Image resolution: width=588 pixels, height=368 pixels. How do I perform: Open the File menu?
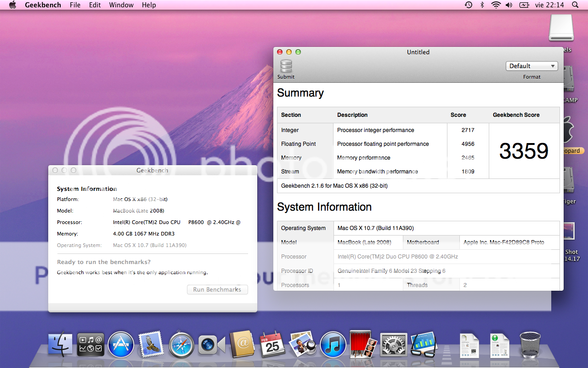pyautogui.click(x=75, y=5)
